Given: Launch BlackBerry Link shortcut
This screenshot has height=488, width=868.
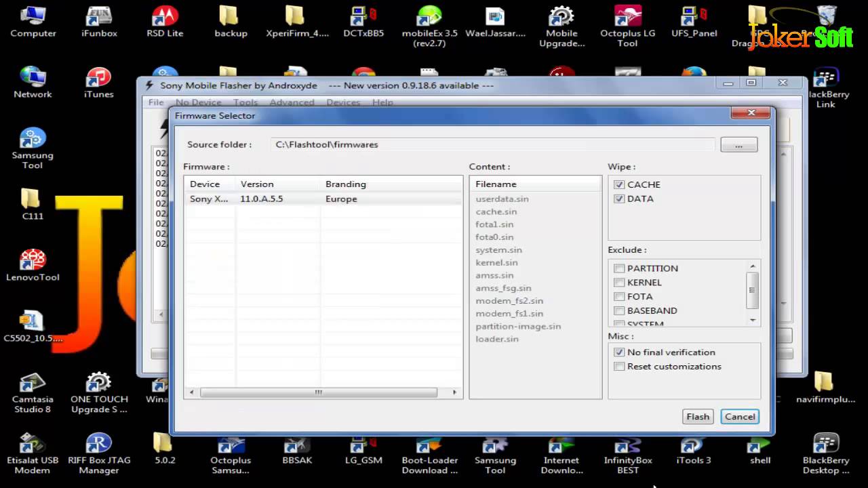Looking at the screenshot, I should coord(826,87).
